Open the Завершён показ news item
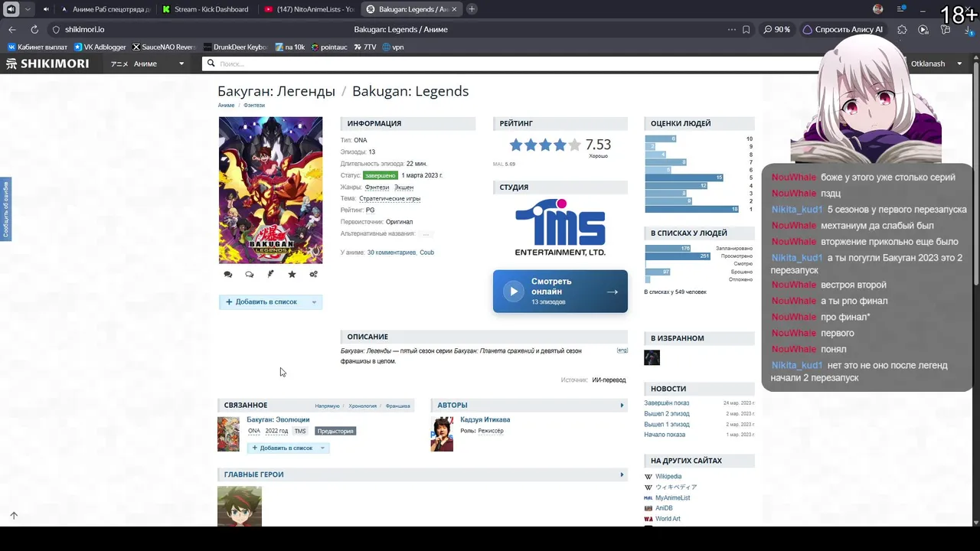Viewport: 980px width, 551px height. pyautogui.click(x=666, y=403)
